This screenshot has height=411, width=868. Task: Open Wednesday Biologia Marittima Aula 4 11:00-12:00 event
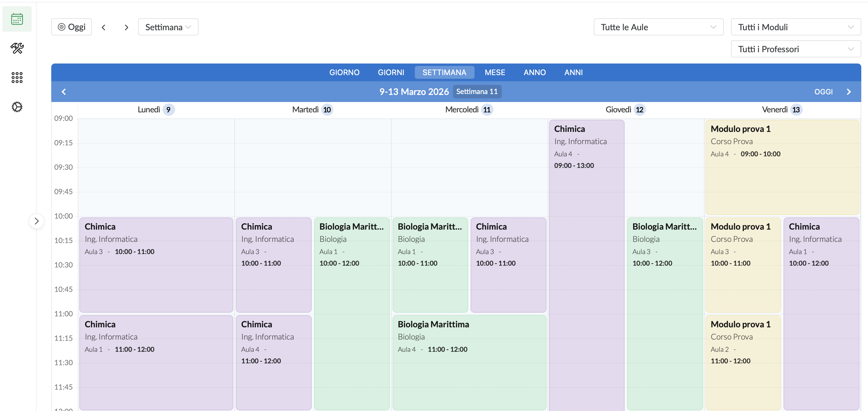(469, 362)
